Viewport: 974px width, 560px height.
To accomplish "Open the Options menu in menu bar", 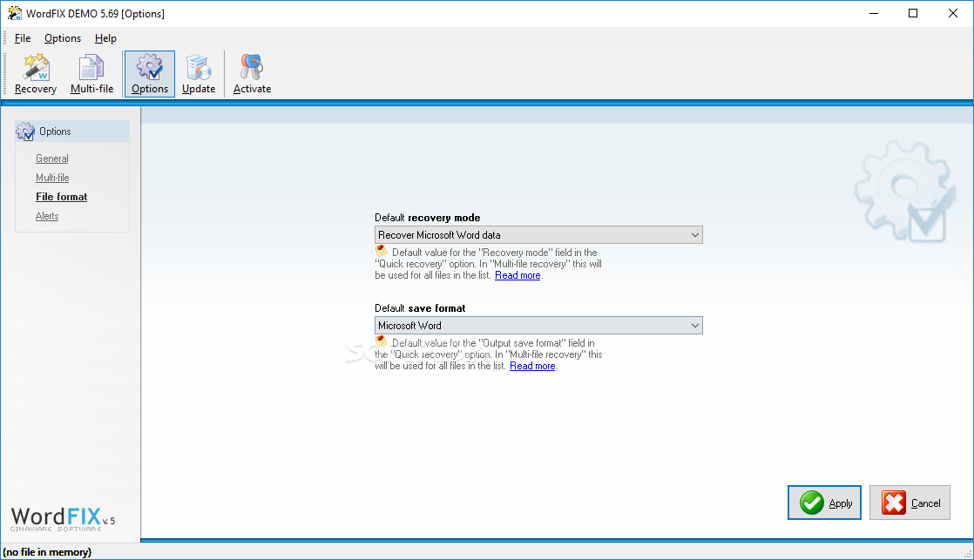I will point(62,37).
